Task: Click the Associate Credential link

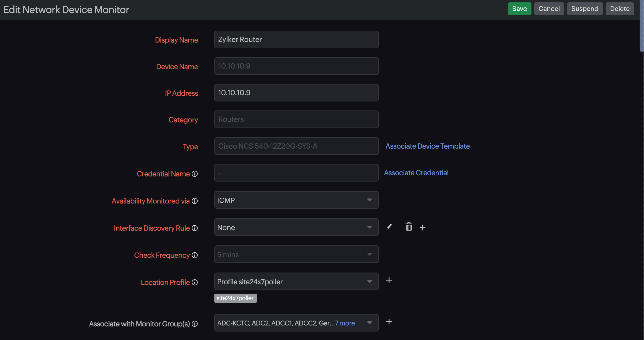Action: click(x=416, y=173)
